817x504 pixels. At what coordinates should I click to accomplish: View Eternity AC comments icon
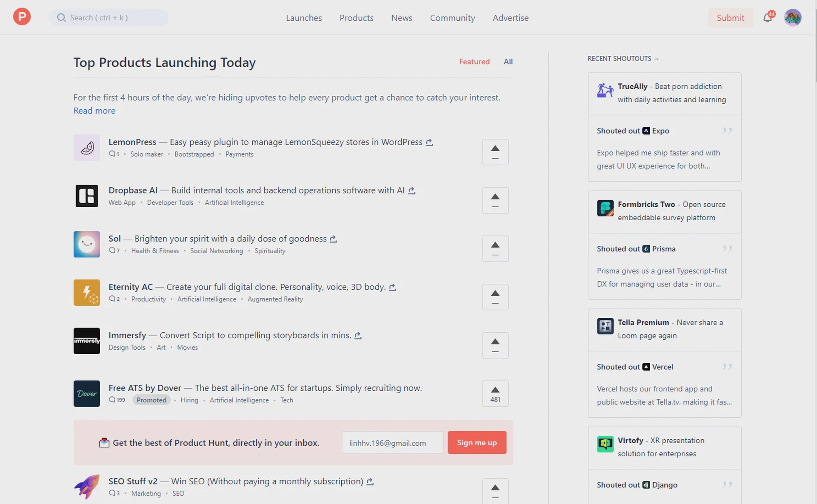click(112, 299)
